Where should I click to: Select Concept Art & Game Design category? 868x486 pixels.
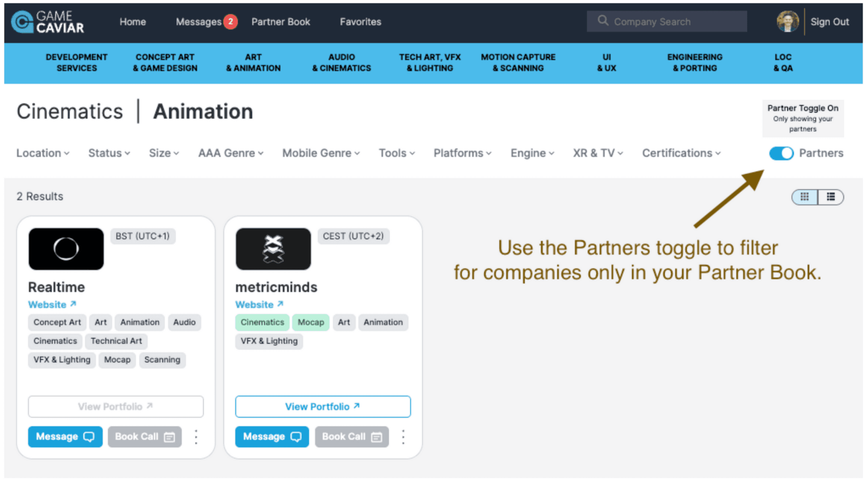[x=165, y=62]
